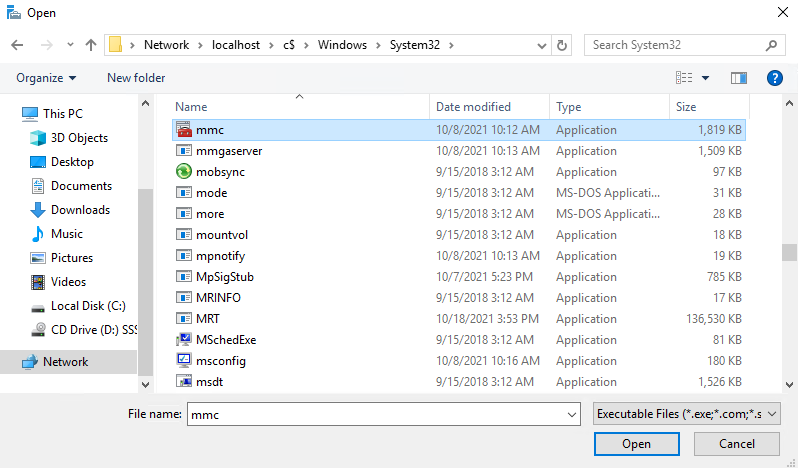Screen dimensions: 798x468
Task: Expand the File name combo box list
Action: pos(572,415)
